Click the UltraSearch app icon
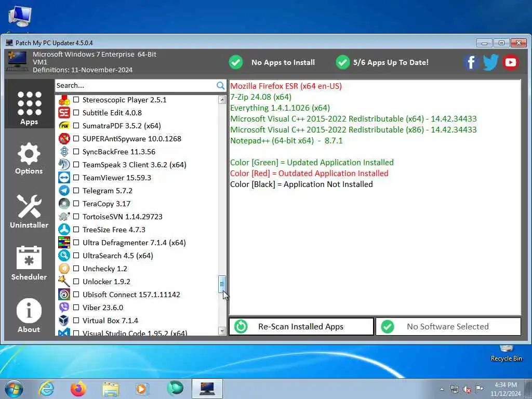This screenshot has width=532, height=399. 64,256
